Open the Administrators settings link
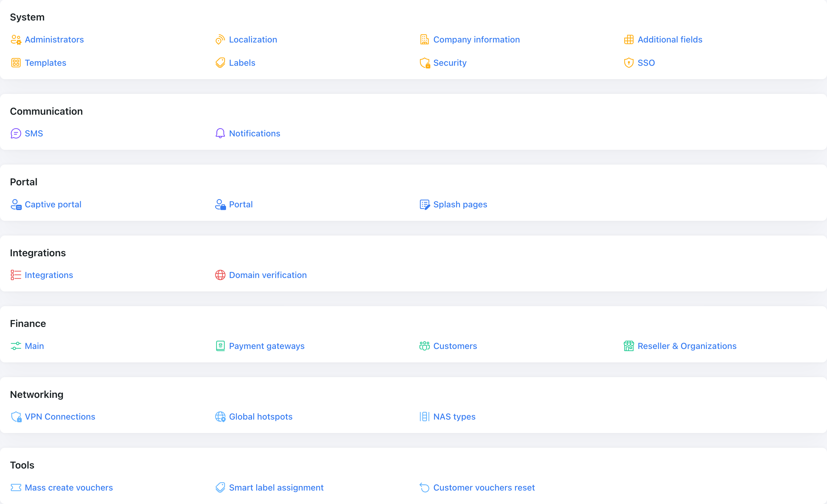Image resolution: width=827 pixels, height=504 pixels. coord(54,39)
